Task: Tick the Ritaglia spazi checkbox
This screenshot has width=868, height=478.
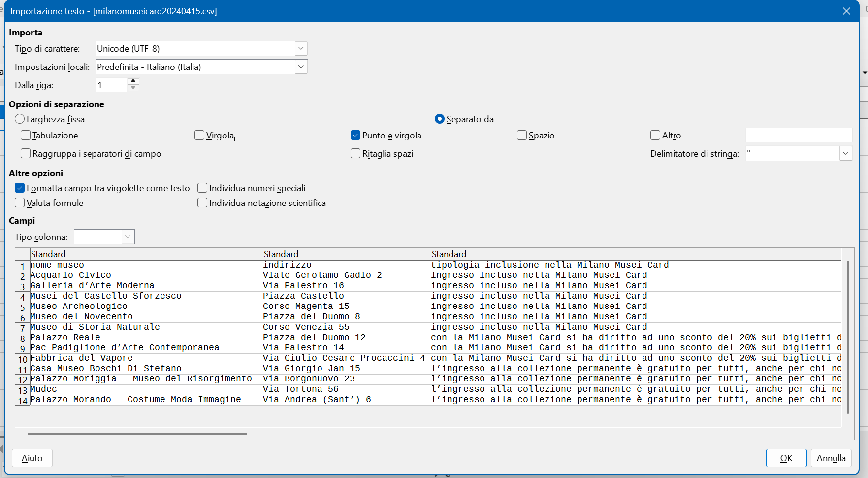Action: click(355, 153)
